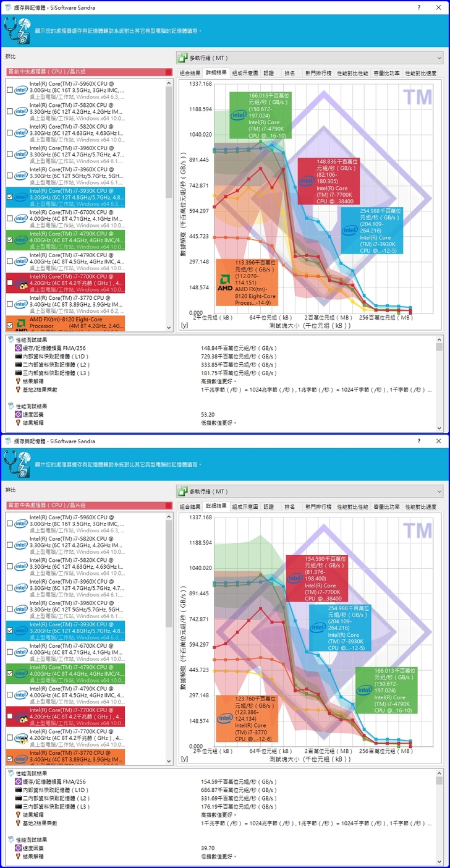This screenshot has width=450, height=868.
Task: Click the face icon beside red i7-7700K in the upper window
Action: point(21,283)
